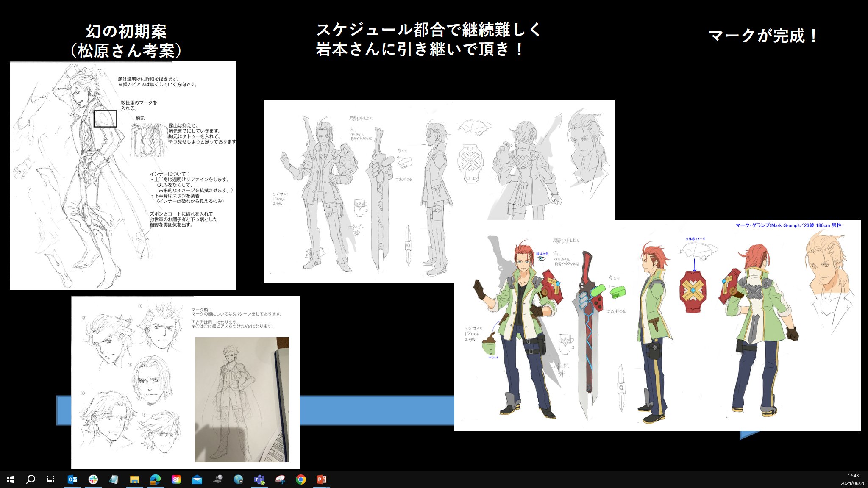868x488 pixels.
Task: Click the colored Mark Grump character sheet
Action: click(x=657, y=326)
